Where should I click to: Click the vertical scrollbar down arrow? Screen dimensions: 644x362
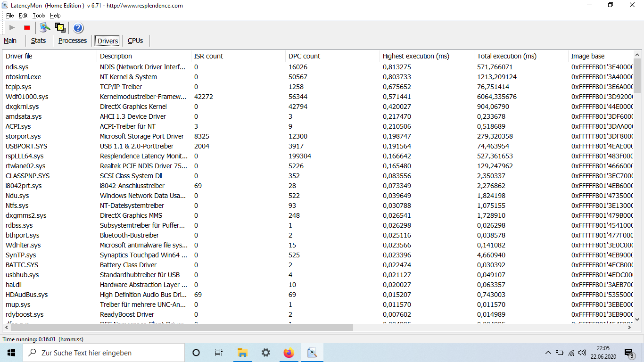point(637,319)
